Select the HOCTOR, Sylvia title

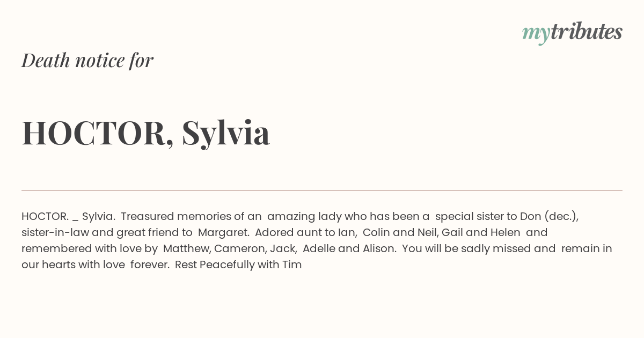click(145, 133)
